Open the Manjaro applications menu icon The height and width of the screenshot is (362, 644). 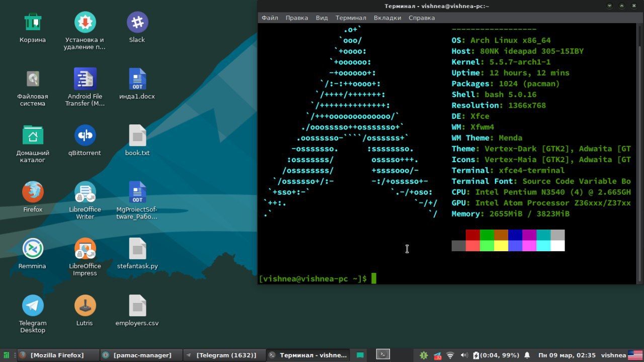click(7, 355)
